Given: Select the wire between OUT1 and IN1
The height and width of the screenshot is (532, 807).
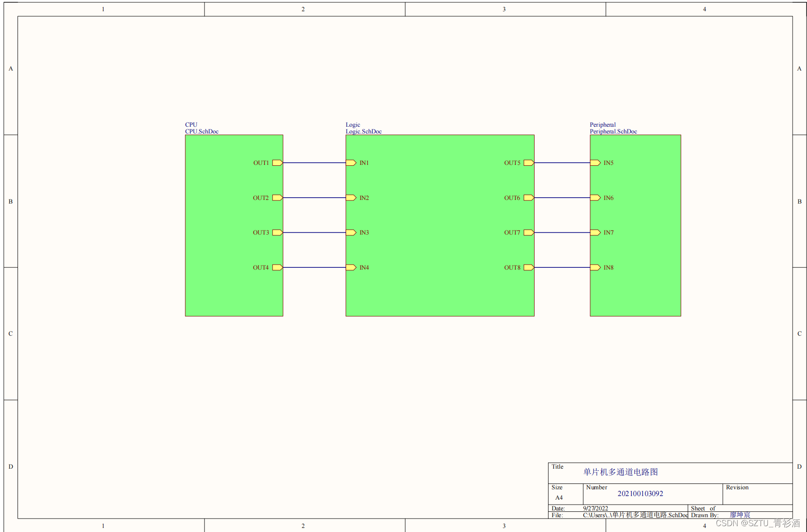Looking at the screenshot, I should click(x=314, y=163).
